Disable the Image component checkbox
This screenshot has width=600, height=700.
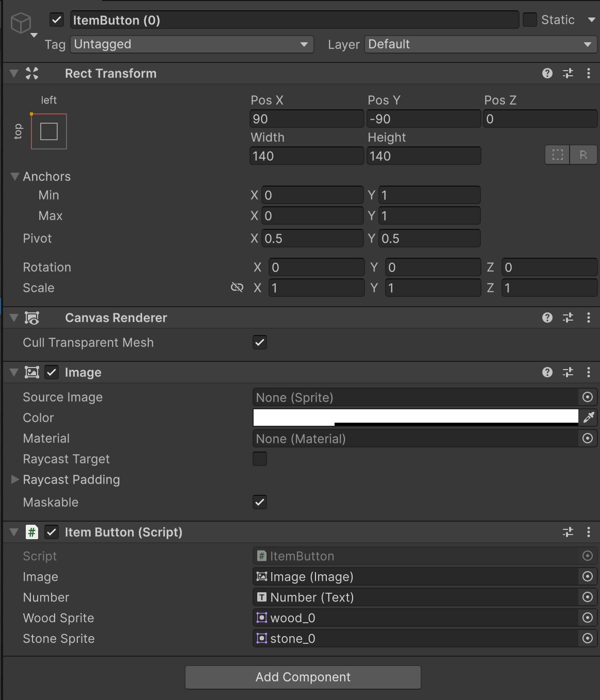pos(52,372)
